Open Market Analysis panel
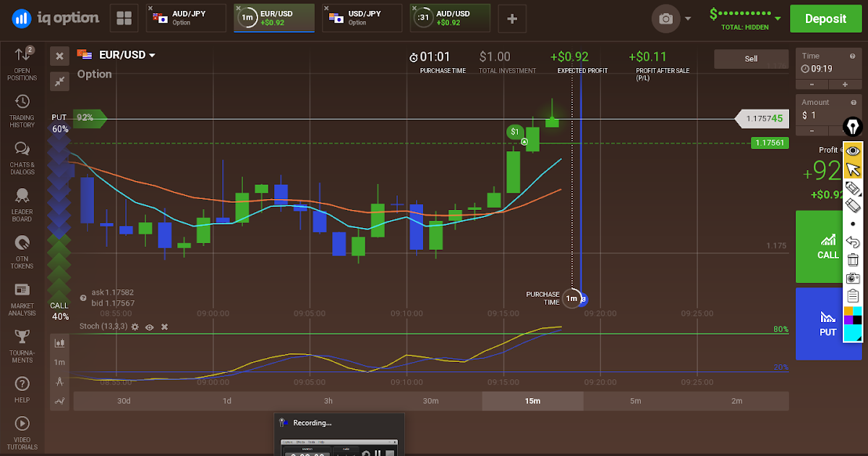 pyautogui.click(x=22, y=299)
